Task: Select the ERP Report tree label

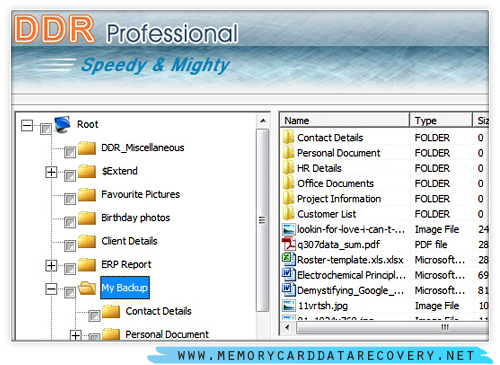Action: coord(126,264)
